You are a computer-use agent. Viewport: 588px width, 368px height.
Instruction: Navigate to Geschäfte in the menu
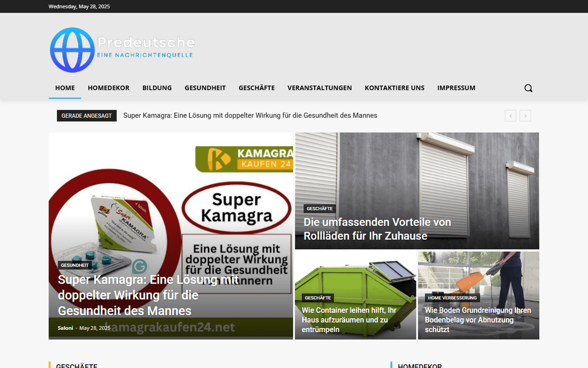click(256, 88)
